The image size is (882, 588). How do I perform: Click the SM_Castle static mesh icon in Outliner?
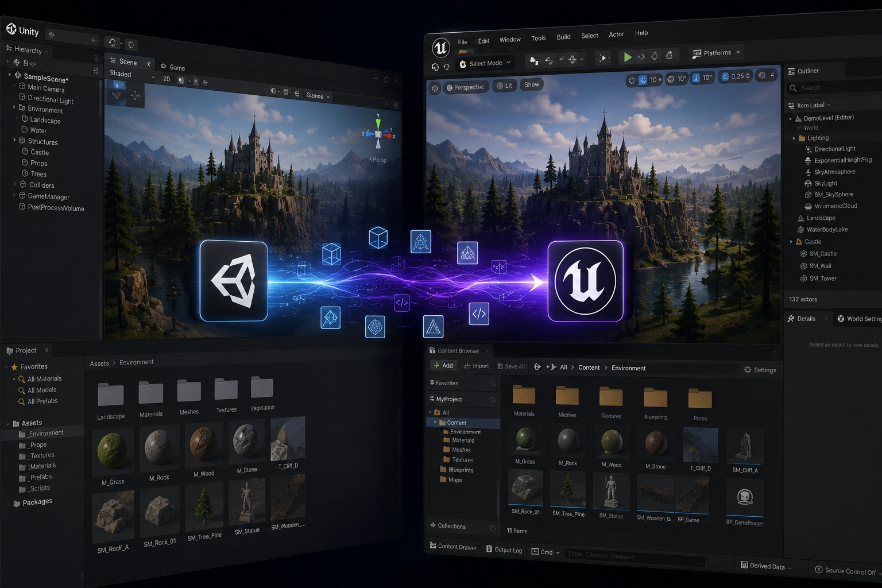click(803, 254)
